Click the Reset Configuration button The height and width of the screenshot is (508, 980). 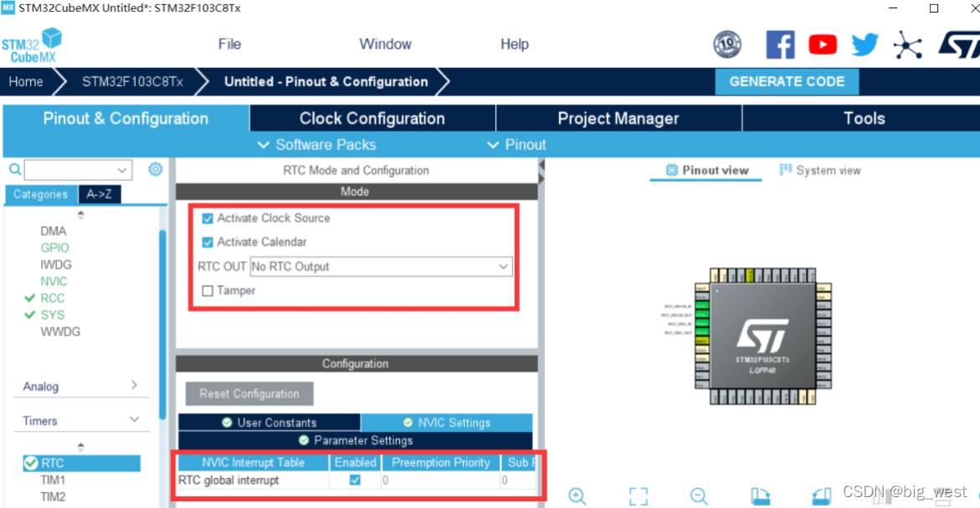[x=249, y=393]
